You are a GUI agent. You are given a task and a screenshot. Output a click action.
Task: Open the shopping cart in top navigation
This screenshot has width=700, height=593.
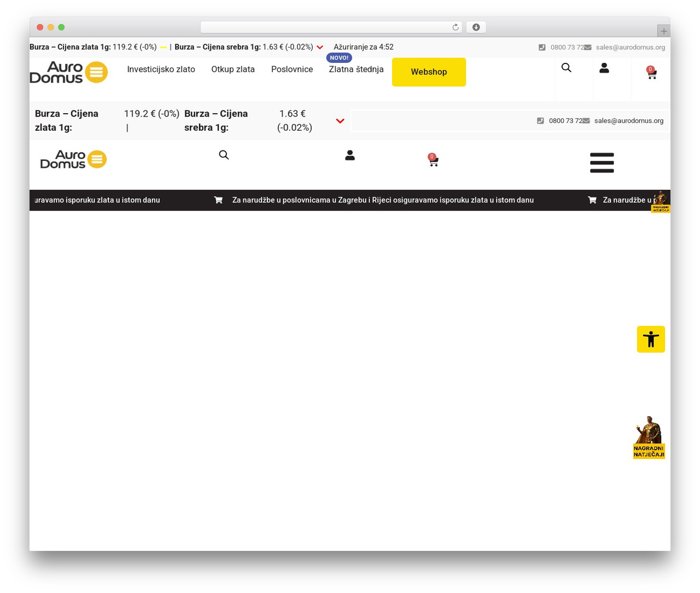point(651,73)
